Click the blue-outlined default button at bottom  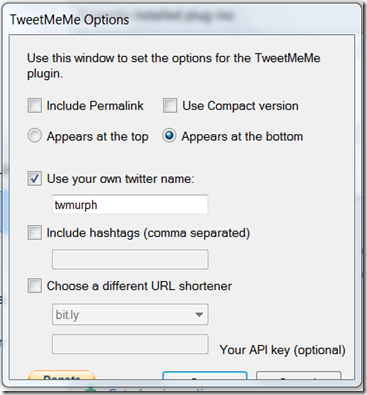[x=205, y=376]
